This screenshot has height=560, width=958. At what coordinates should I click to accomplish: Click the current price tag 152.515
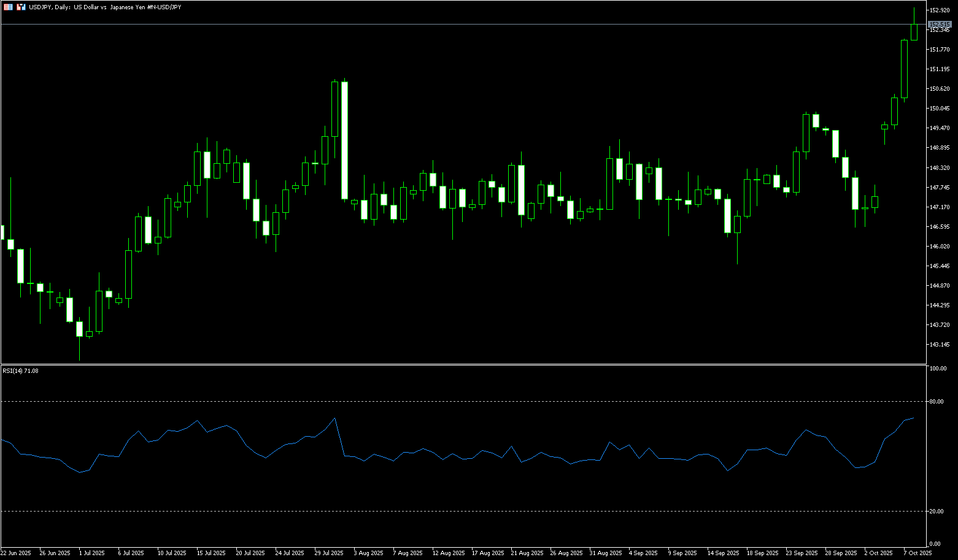940,25
